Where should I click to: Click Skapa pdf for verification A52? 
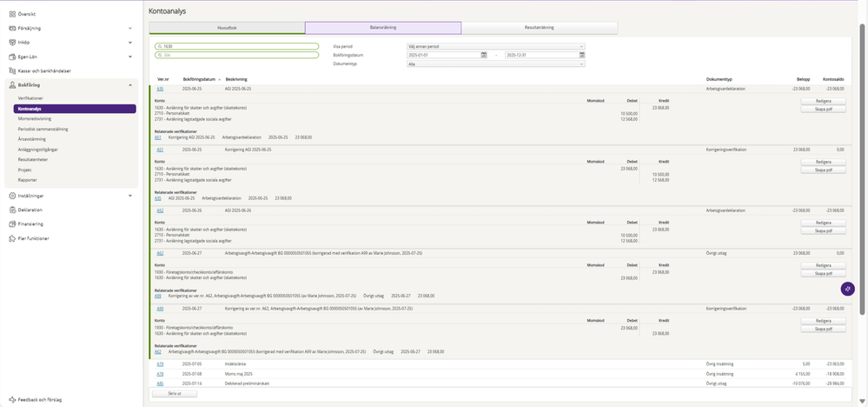tap(823, 231)
